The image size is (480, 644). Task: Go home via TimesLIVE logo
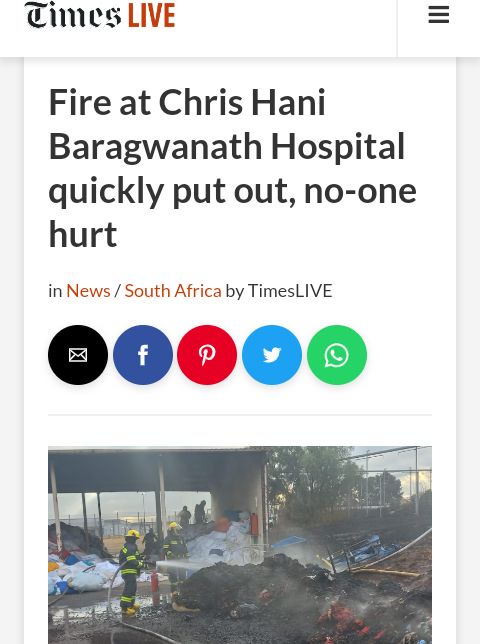click(100, 15)
